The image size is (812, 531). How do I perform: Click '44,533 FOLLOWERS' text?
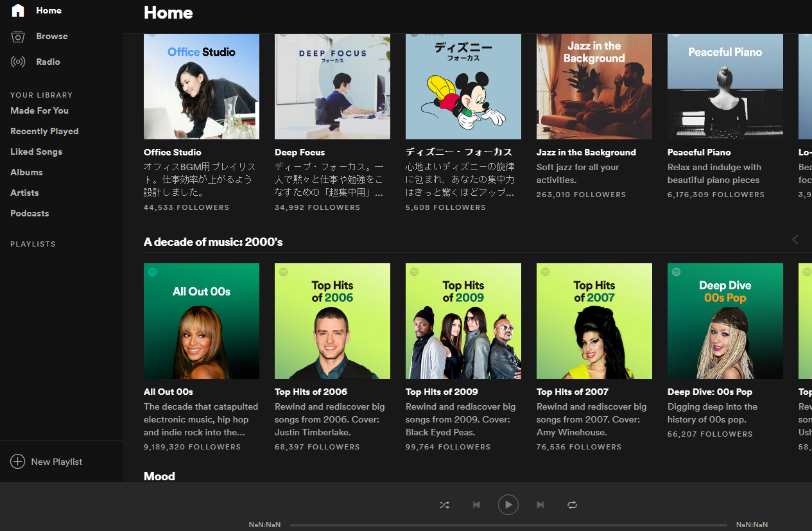(186, 207)
